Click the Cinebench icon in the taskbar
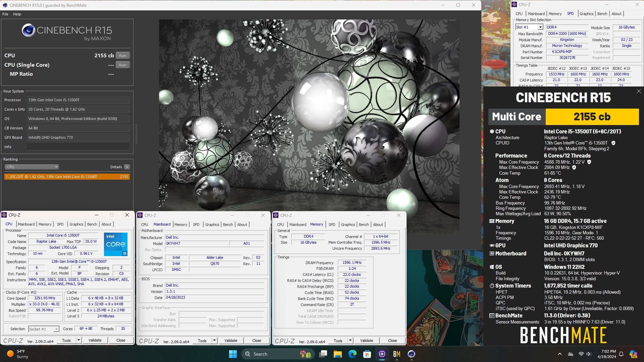Viewport: 644px width, 362px height. pyautogui.click(x=412, y=354)
